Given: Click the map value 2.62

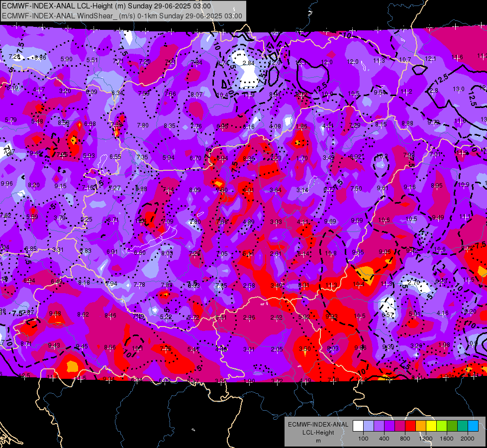Looking at the screenshot, I should [277, 318].
